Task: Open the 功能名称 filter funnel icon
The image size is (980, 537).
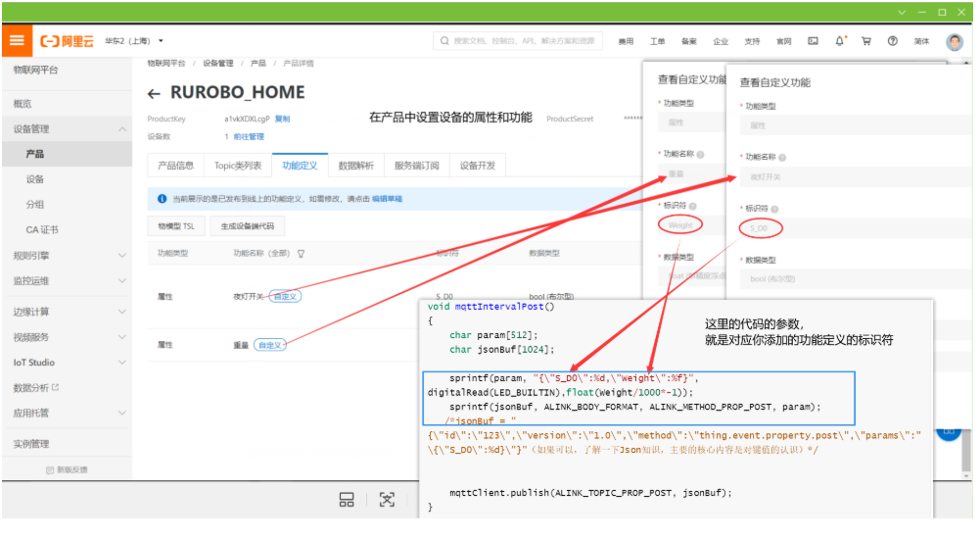Action: tap(301, 254)
